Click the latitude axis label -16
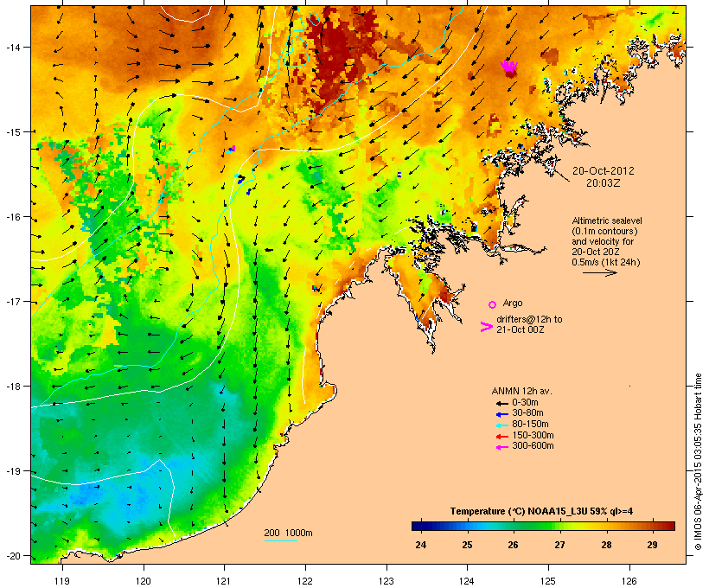 point(13,217)
